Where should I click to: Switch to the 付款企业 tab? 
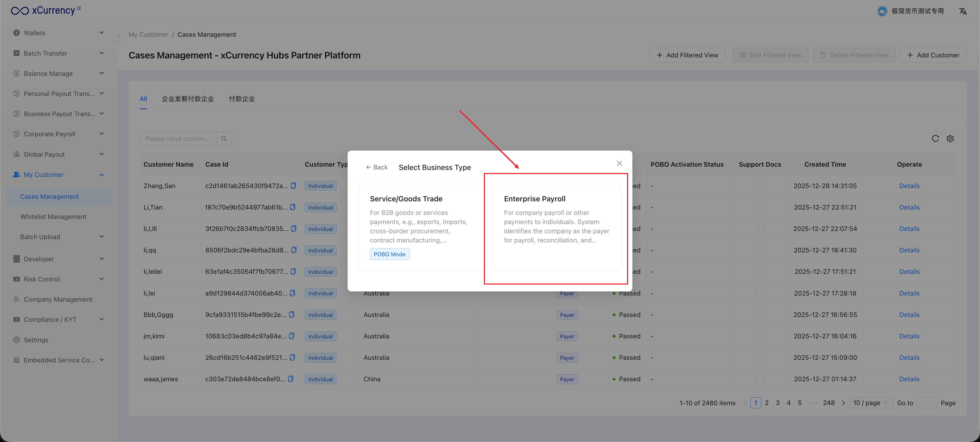pyautogui.click(x=242, y=99)
